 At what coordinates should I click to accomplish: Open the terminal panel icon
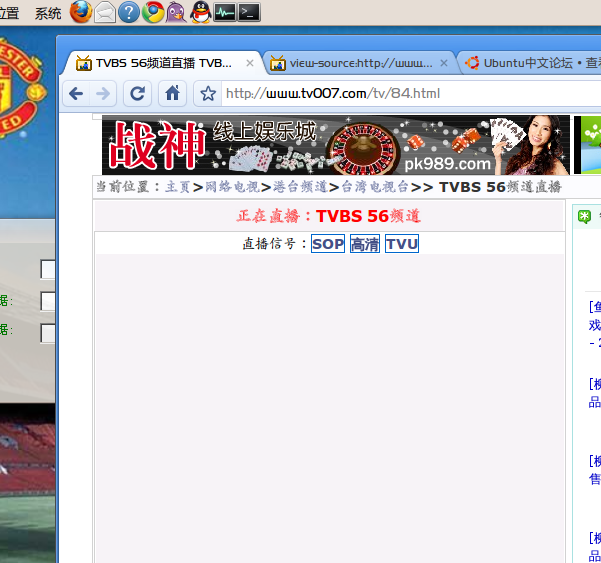(249, 12)
